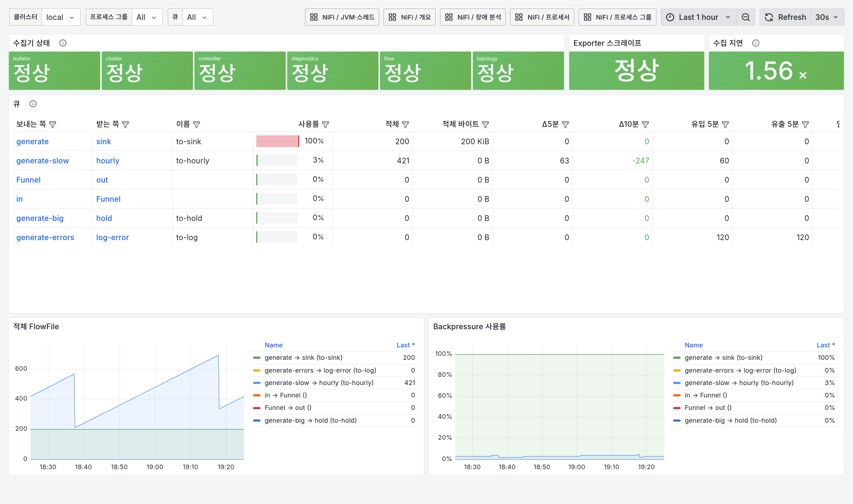Open the filter for the 받는 쪽 column
853x504 pixels.
[125, 124]
